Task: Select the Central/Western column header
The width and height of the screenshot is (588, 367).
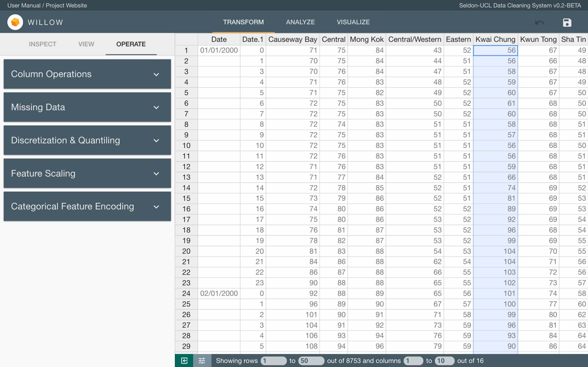Action: pos(415,39)
